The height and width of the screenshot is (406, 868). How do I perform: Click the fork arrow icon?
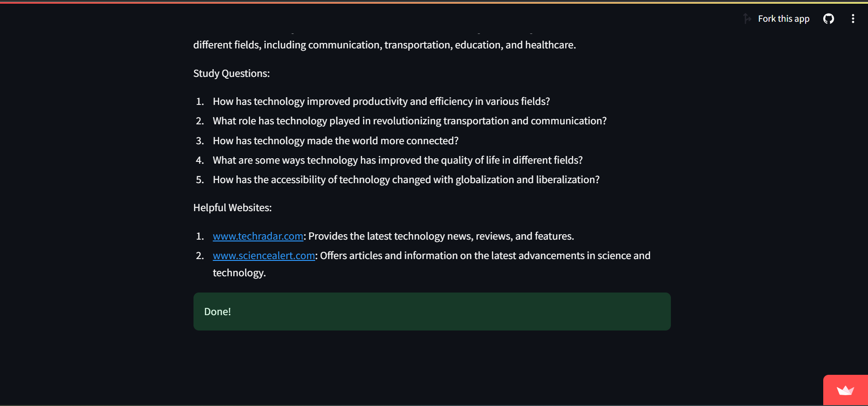click(747, 19)
